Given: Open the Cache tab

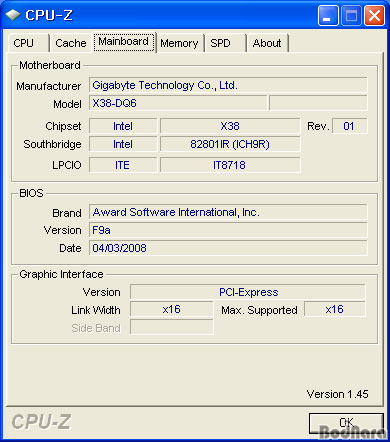Looking at the screenshot, I should pos(71,43).
